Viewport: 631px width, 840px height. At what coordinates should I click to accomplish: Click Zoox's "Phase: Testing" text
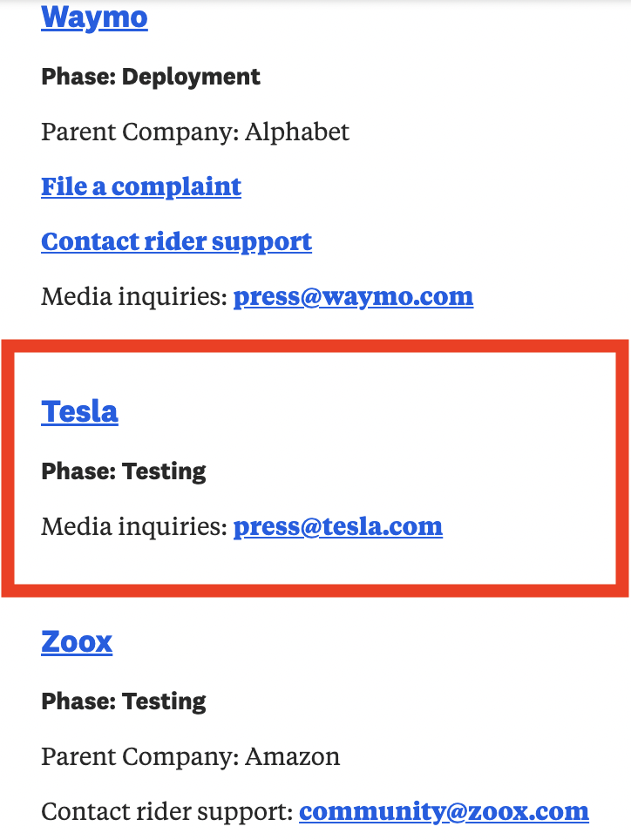pyautogui.click(x=124, y=701)
